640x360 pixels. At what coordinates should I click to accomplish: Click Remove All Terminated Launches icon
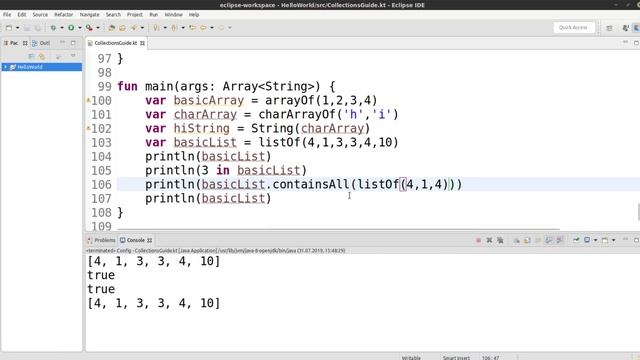[x=500, y=240]
